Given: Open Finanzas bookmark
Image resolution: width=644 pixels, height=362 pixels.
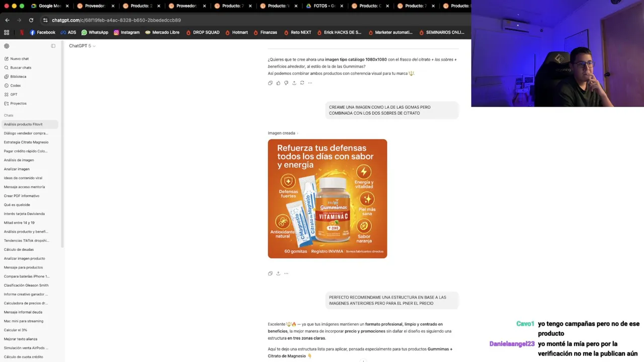Looking at the screenshot, I should (265, 32).
